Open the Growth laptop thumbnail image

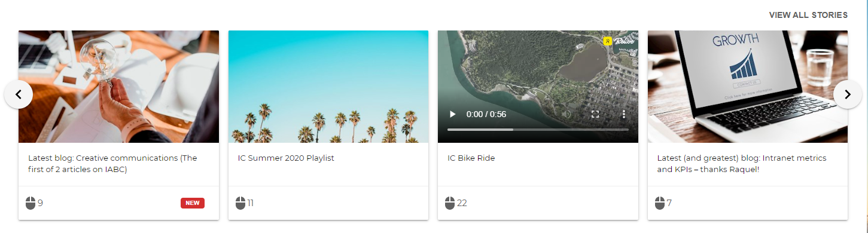pyautogui.click(x=748, y=87)
